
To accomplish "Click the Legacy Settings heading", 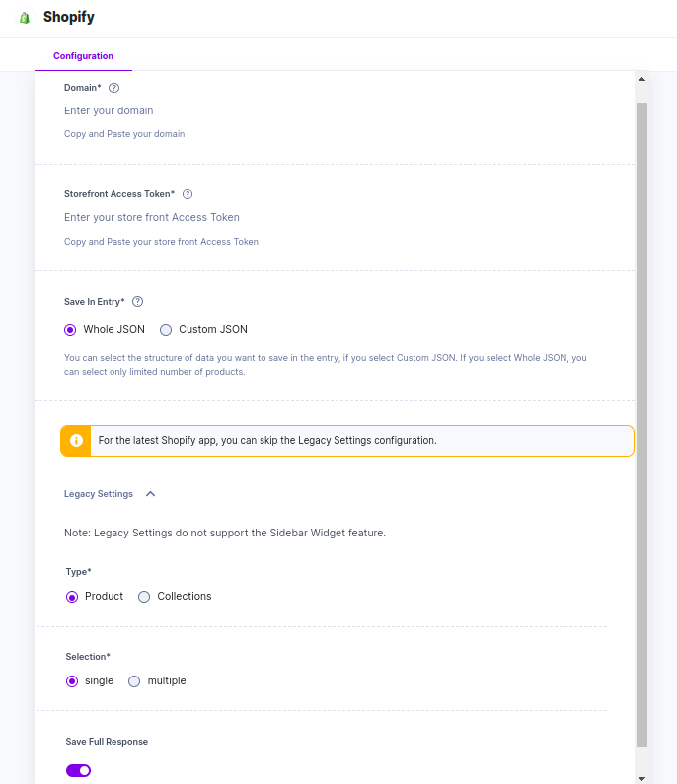I will click(99, 494).
